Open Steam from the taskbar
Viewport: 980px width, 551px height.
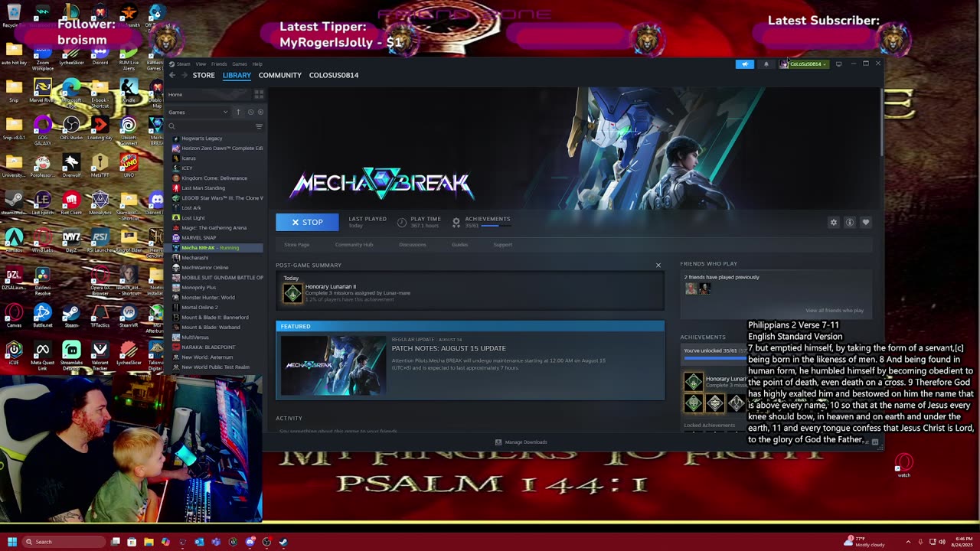click(x=283, y=542)
